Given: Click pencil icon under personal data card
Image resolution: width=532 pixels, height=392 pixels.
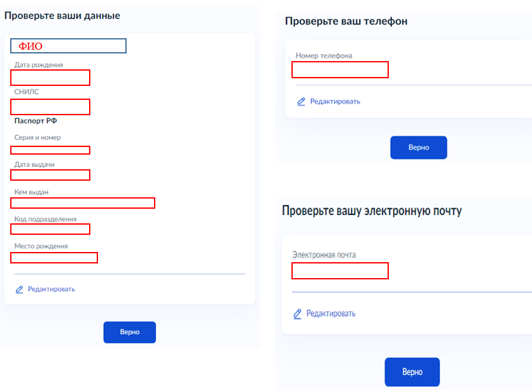Looking at the screenshot, I should pyautogui.click(x=19, y=289).
